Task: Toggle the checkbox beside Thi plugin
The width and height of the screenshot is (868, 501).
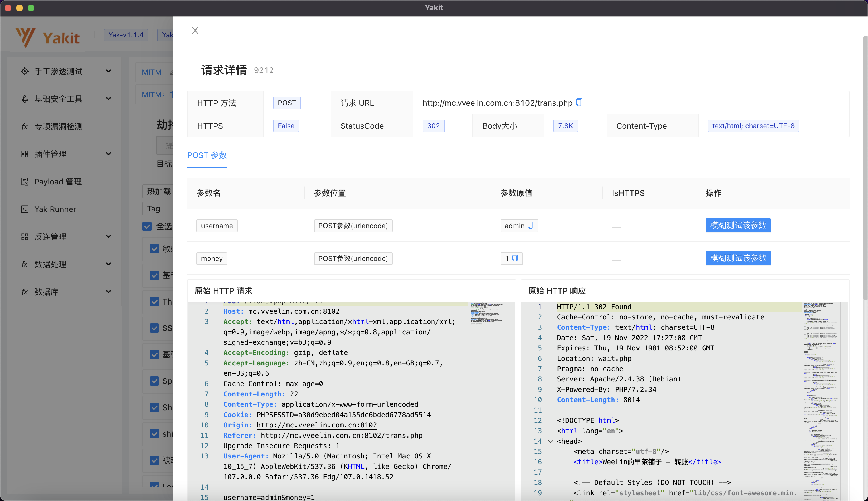Action: [154, 301]
